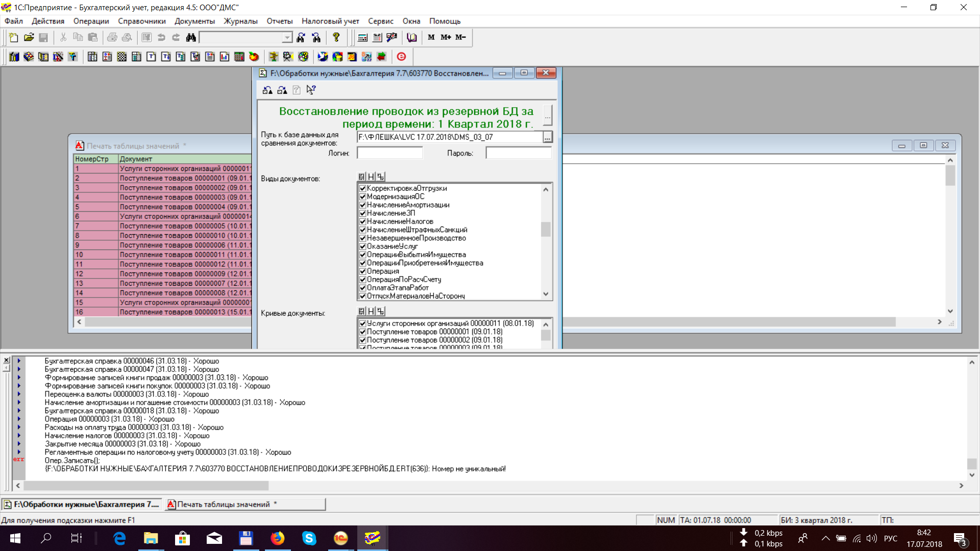980x551 pixels.
Task: Switch to F:\Обработки нужные window tab
Action: click(x=82, y=504)
